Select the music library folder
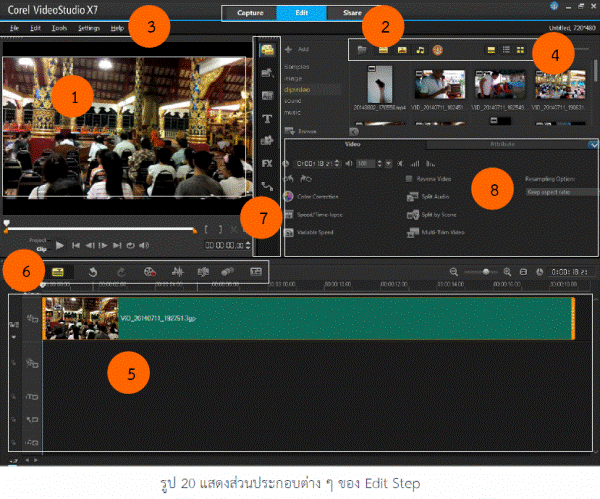 pos(292,113)
